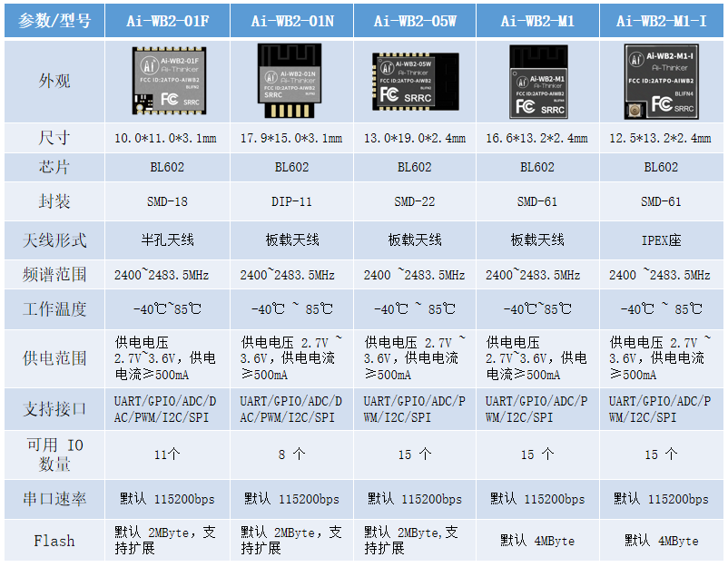Click SMD-61 in the Ai-WB2-M1 column
Image resolution: width=728 pixels, height=567 pixels.
(537, 201)
